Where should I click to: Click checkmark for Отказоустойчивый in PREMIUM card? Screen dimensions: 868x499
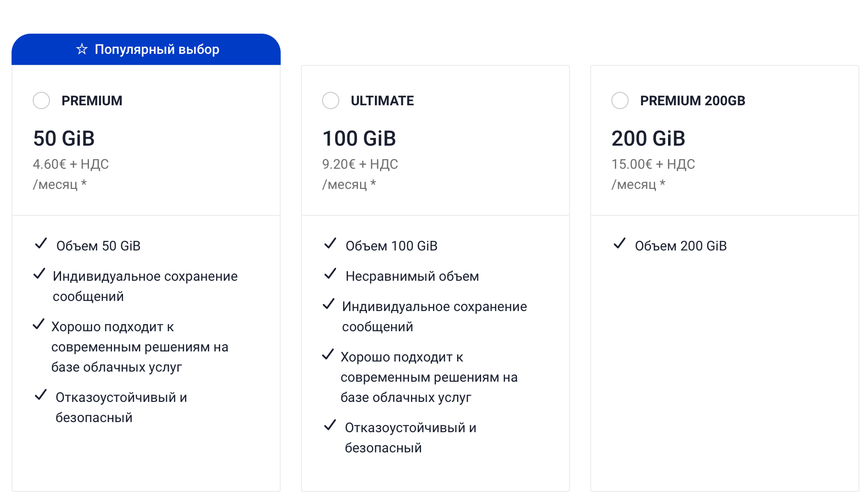click(x=41, y=395)
